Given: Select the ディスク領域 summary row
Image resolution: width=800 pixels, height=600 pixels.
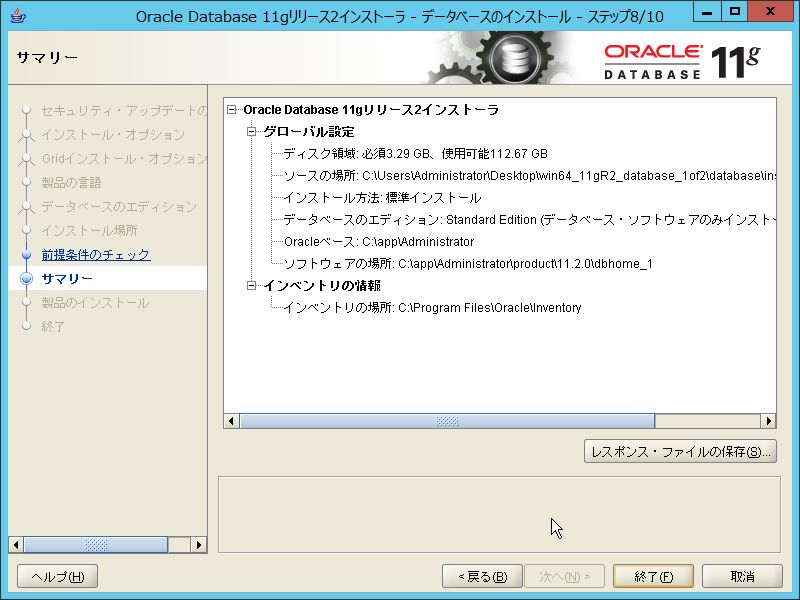Looking at the screenshot, I should 415,154.
